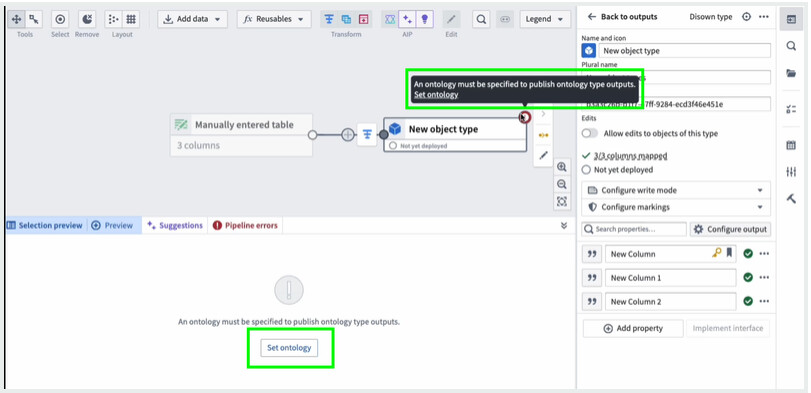Apply the grid layout icon

click(131, 19)
